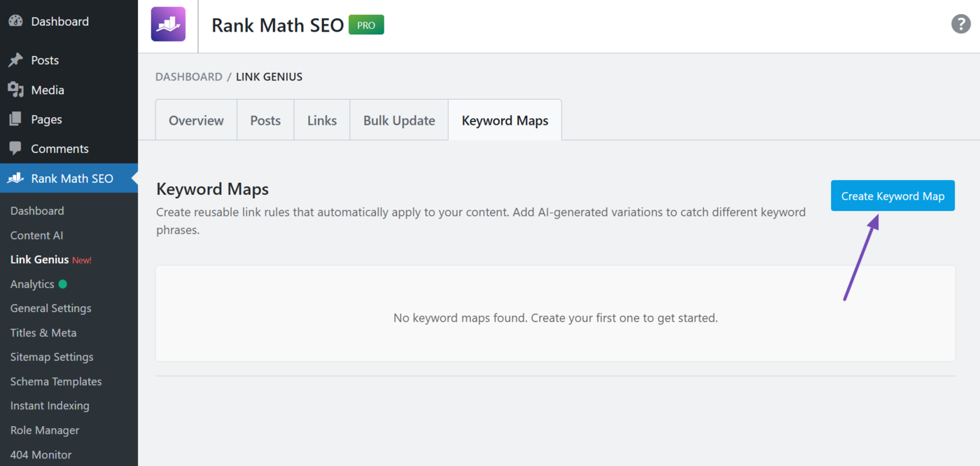Click the LINK GENIUS breadcrumb text
Screen dimensions: 980x466
pyautogui.click(x=269, y=76)
